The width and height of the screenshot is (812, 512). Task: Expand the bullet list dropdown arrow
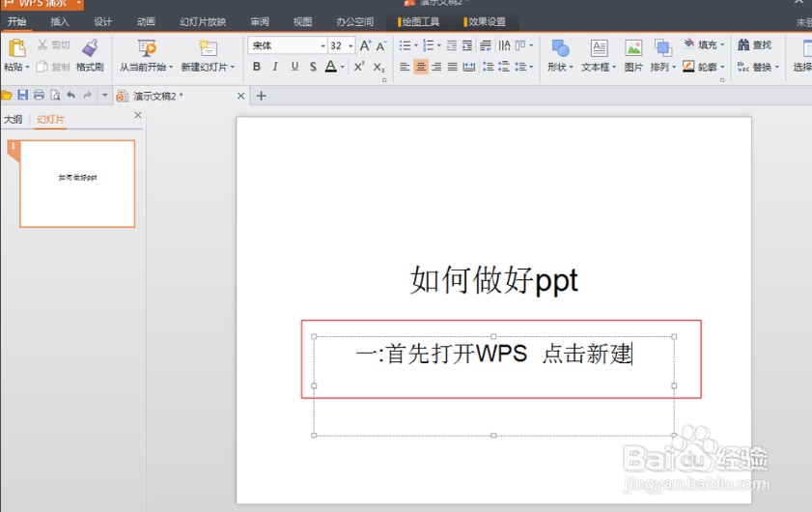[415, 45]
